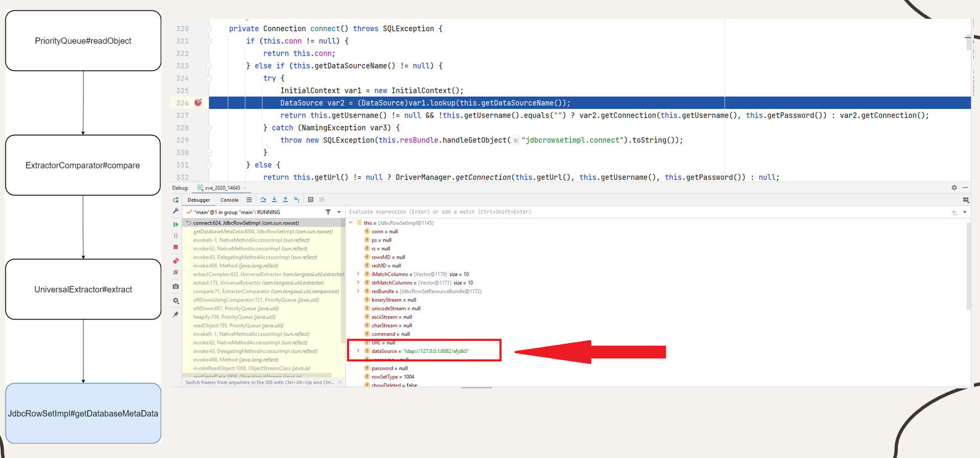The width and height of the screenshot is (980, 458).
Task: Open debug configuration wrench icon
Action: coord(176,212)
